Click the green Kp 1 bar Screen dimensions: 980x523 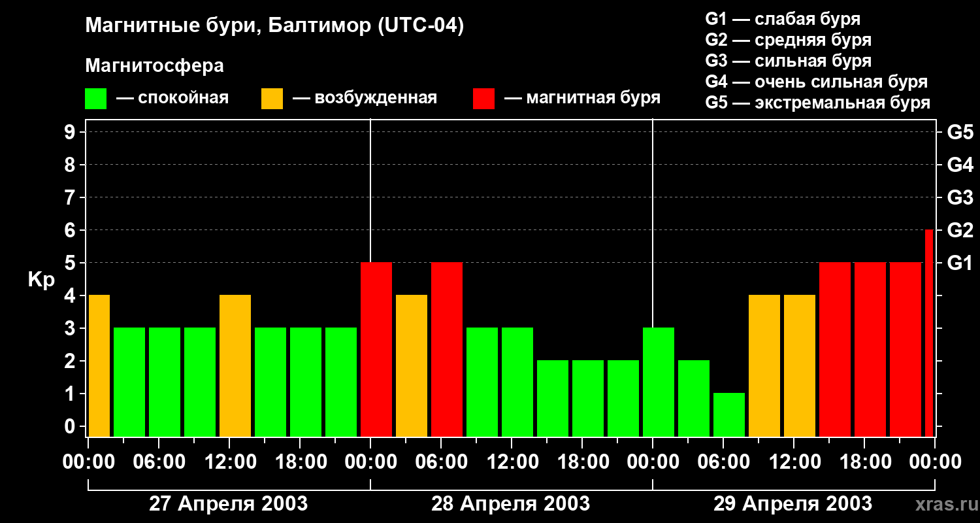tap(729, 415)
